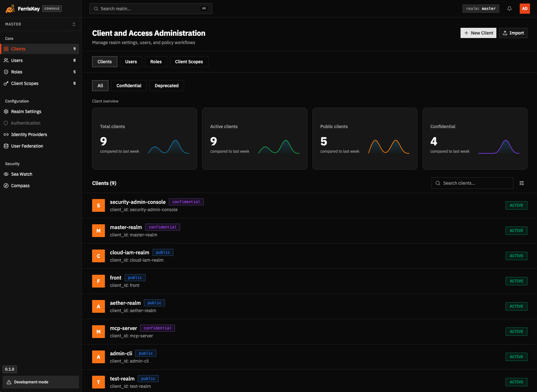Toggle the Confidential filter
The image size is (537, 392).
tap(129, 86)
